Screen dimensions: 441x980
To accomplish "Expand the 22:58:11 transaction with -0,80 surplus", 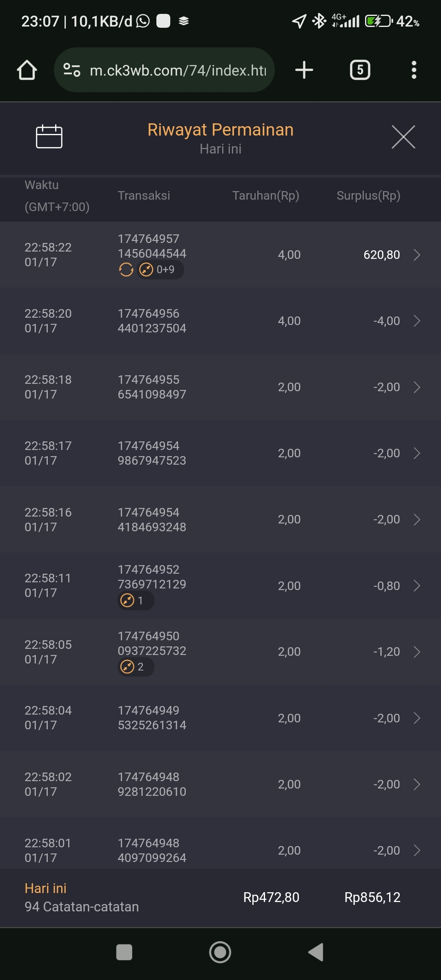I will tap(416, 586).
